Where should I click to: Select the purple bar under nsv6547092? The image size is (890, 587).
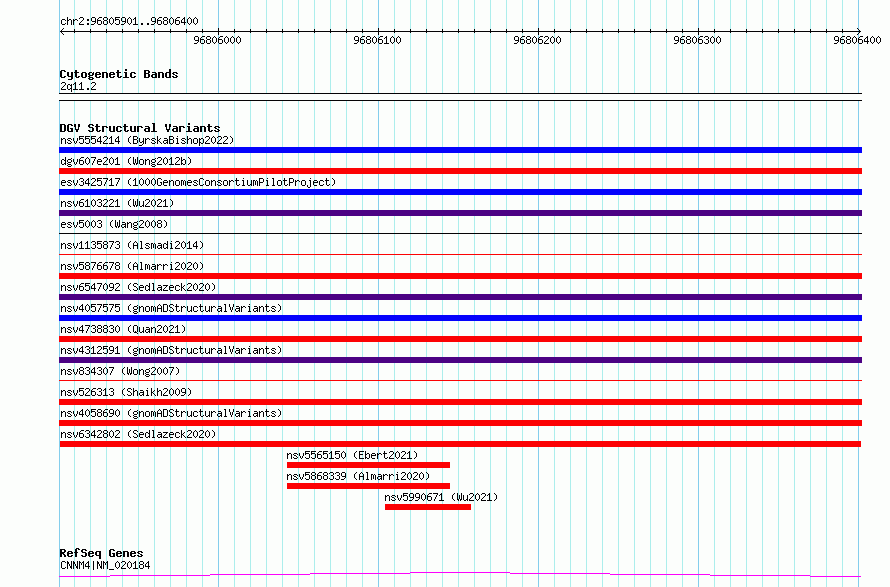pyautogui.click(x=460, y=297)
